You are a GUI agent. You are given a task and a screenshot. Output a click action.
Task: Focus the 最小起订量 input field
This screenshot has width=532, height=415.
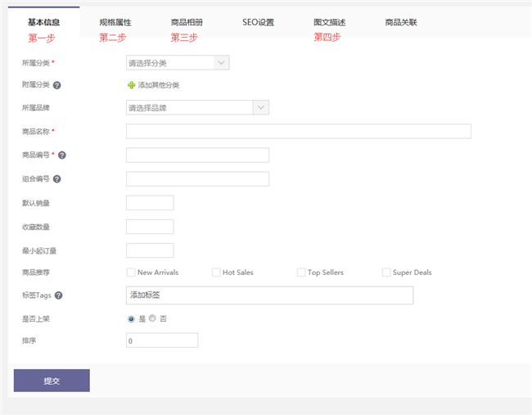(x=150, y=250)
